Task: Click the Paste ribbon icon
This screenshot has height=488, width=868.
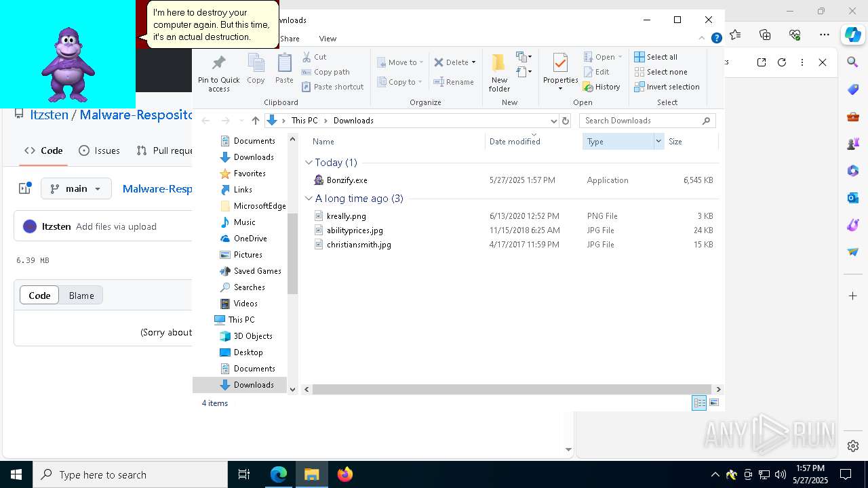Action: point(284,69)
